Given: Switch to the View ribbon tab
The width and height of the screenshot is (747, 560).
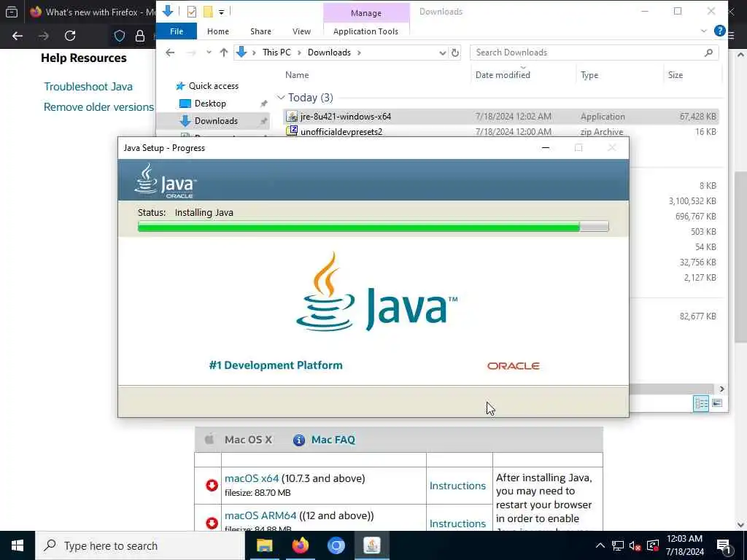Looking at the screenshot, I should pos(301,31).
